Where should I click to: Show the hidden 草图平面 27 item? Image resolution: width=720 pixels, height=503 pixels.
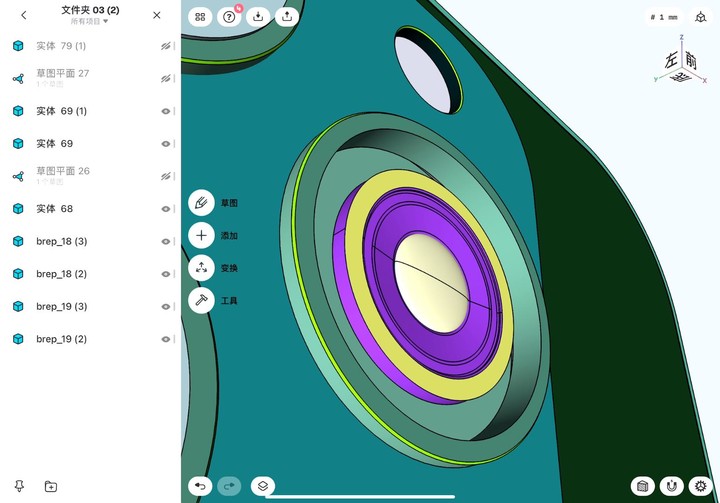coord(166,79)
